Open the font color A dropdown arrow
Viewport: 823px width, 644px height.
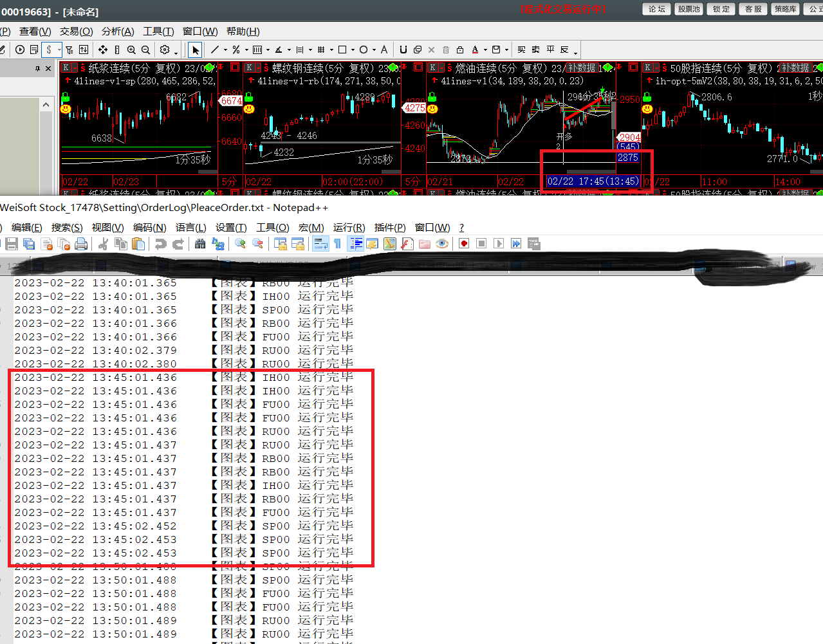click(486, 50)
